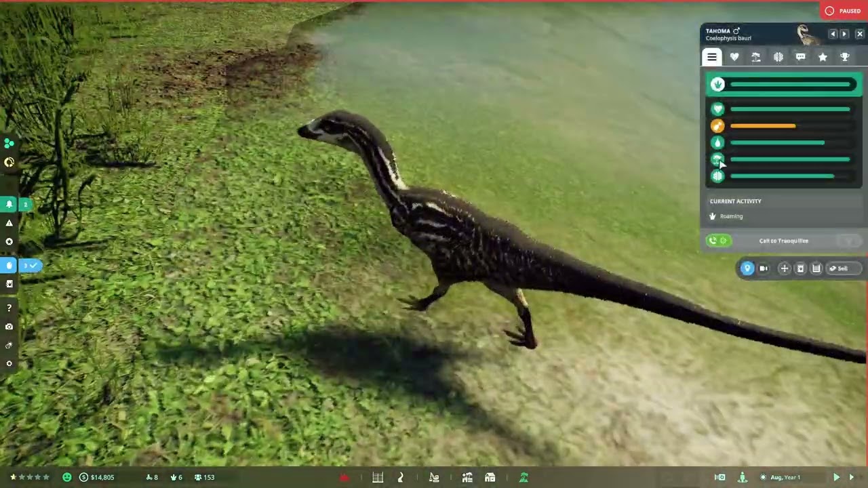Open the animal record list icon
The height and width of the screenshot is (488, 868).
[x=816, y=268]
